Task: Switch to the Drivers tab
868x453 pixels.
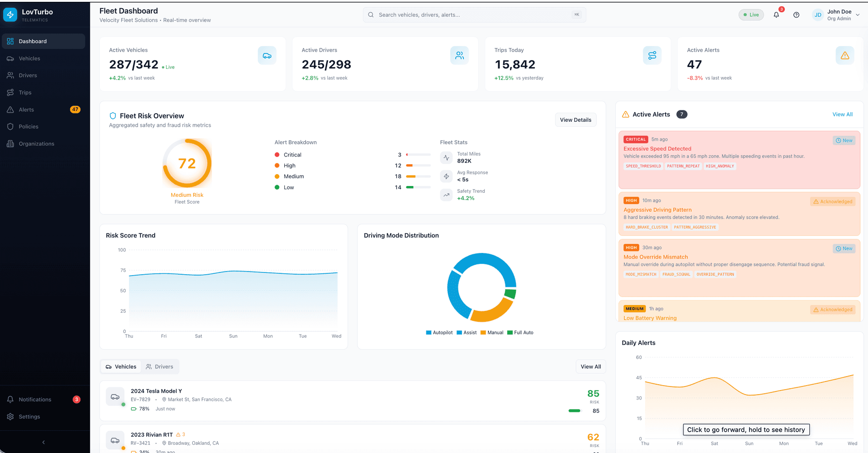Action: [x=160, y=367]
